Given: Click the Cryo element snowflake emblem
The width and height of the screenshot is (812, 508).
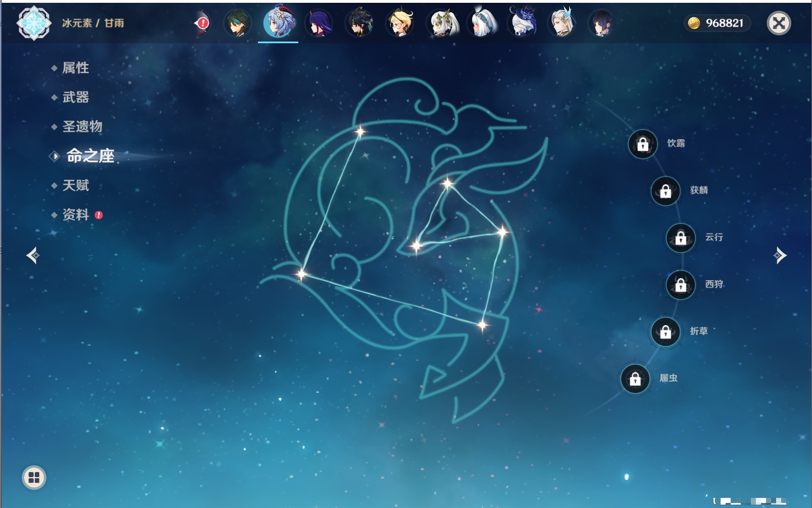Looking at the screenshot, I should (x=34, y=23).
